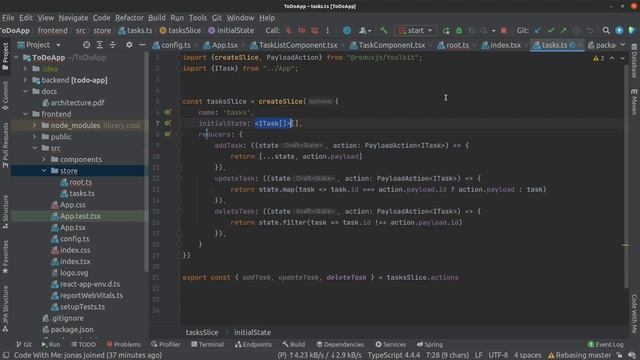Switch to the index.tsx tab
The image size is (640, 360).
pos(501,45)
